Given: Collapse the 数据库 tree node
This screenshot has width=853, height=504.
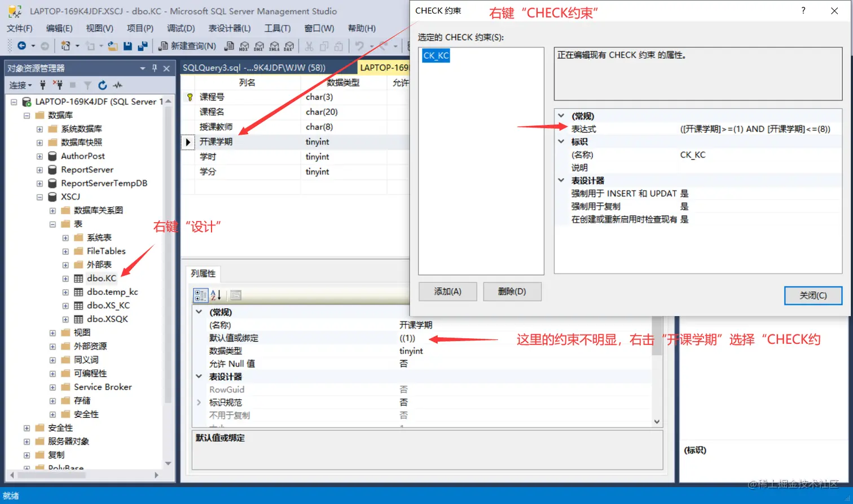Looking at the screenshot, I should coord(27,115).
